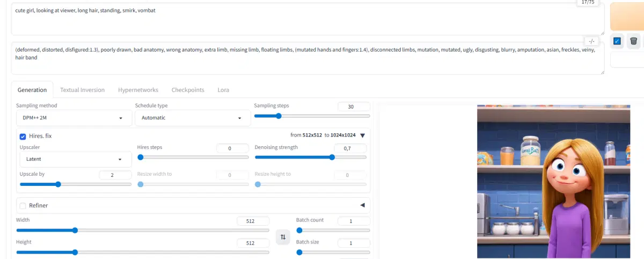Expand the Refiner section arrow
Viewport: 644px width, 259px height.
coord(362,205)
